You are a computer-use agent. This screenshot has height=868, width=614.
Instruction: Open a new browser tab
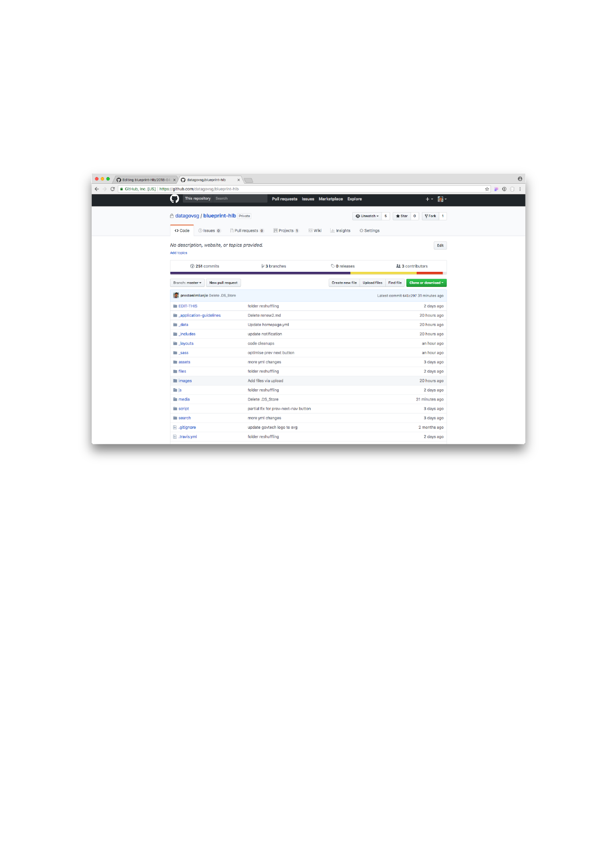pos(248,180)
